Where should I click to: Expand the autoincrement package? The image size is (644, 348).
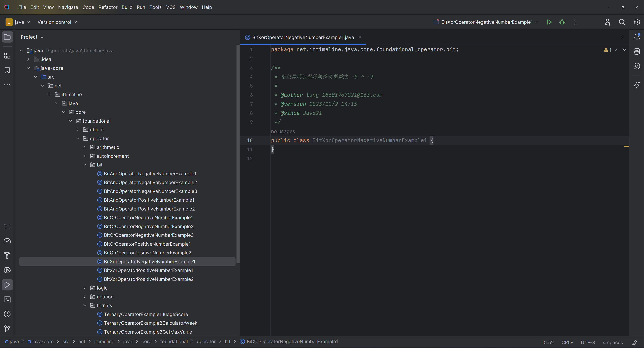[x=85, y=156]
